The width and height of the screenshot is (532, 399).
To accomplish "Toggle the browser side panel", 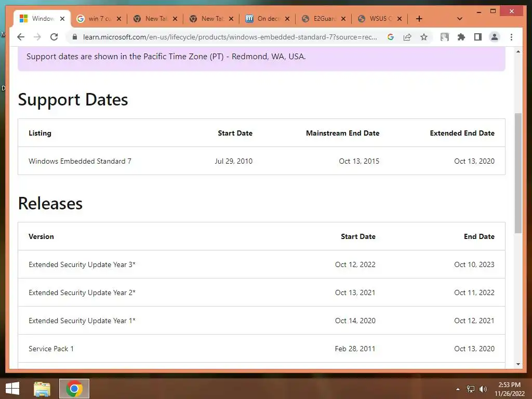I will tap(478, 37).
